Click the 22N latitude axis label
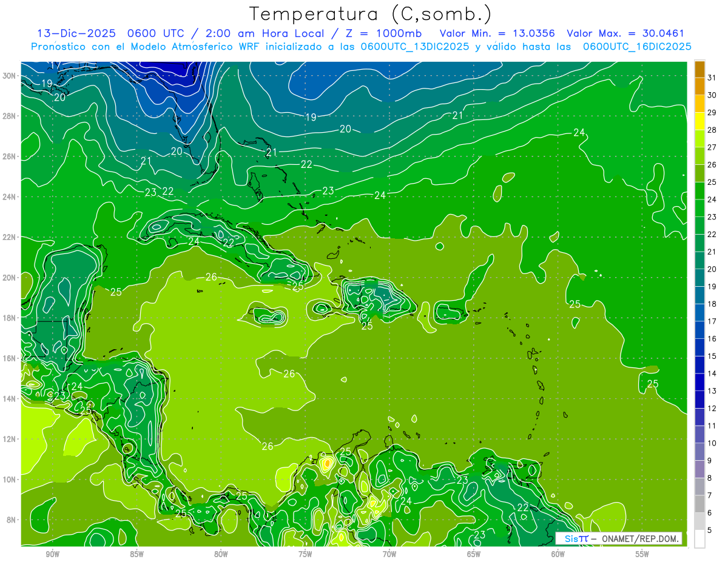Screen dimensions: 728x562 click(9, 237)
